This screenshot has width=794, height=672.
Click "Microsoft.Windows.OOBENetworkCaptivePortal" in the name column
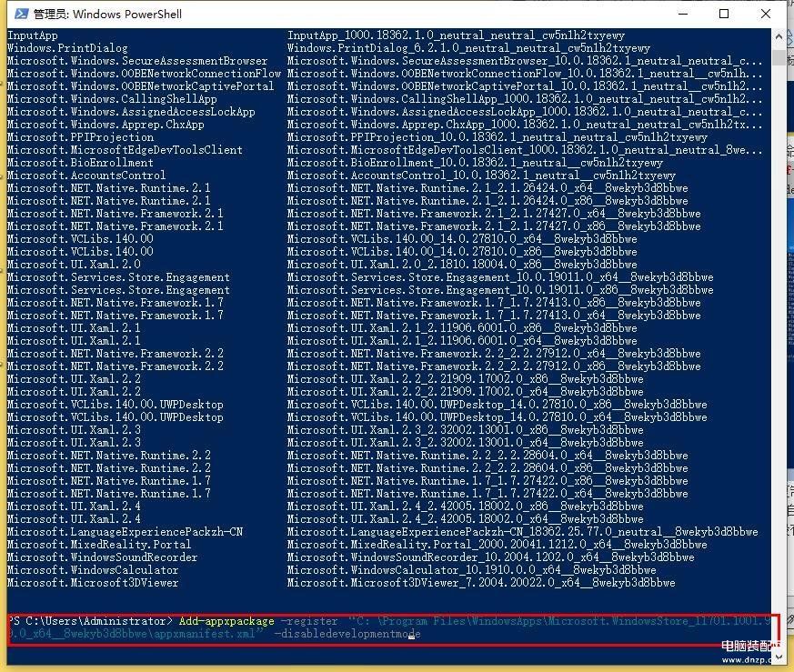[140, 86]
